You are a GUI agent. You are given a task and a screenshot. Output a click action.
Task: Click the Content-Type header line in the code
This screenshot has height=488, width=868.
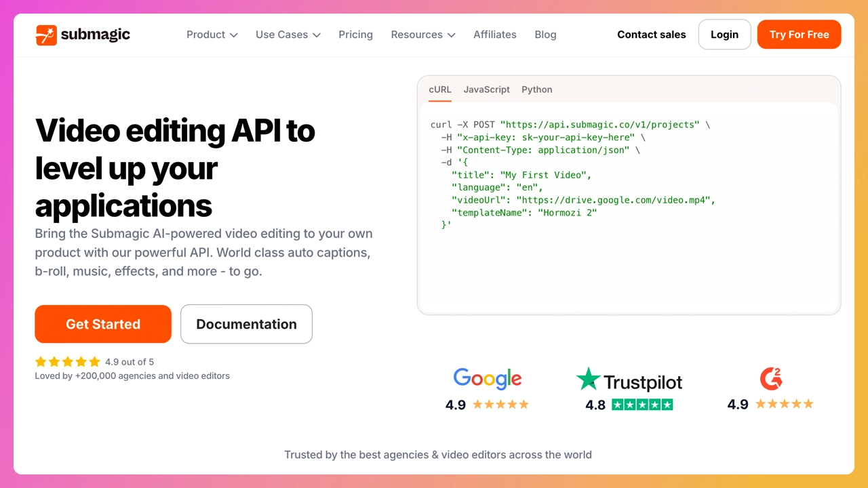(540, 150)
